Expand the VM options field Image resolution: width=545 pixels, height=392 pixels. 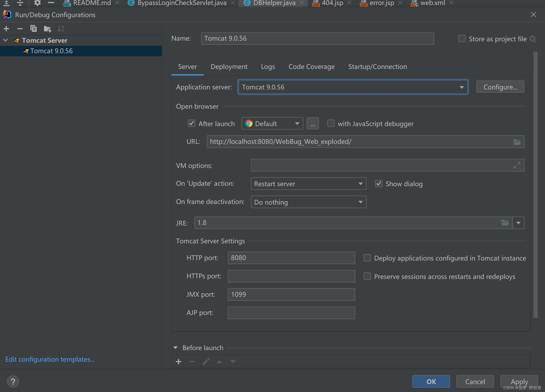[517, 165]
